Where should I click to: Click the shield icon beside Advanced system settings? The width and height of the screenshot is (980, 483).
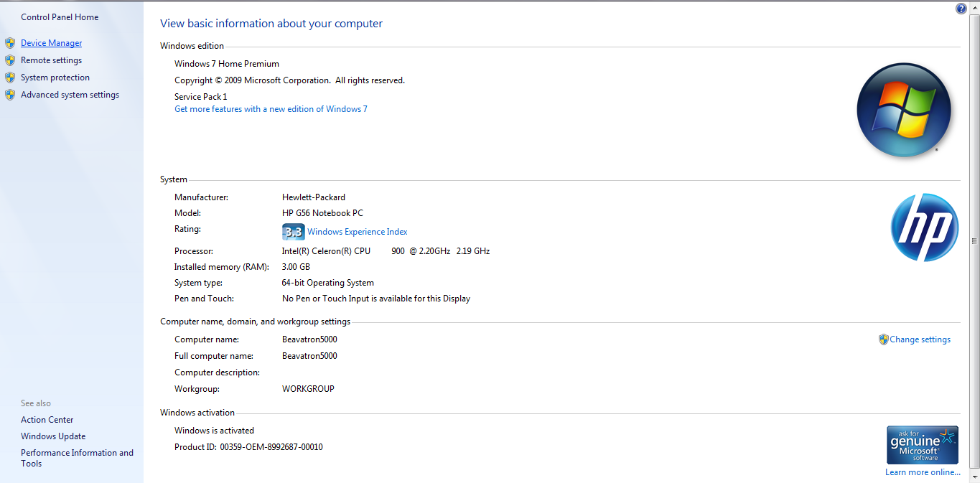(10, 95)
